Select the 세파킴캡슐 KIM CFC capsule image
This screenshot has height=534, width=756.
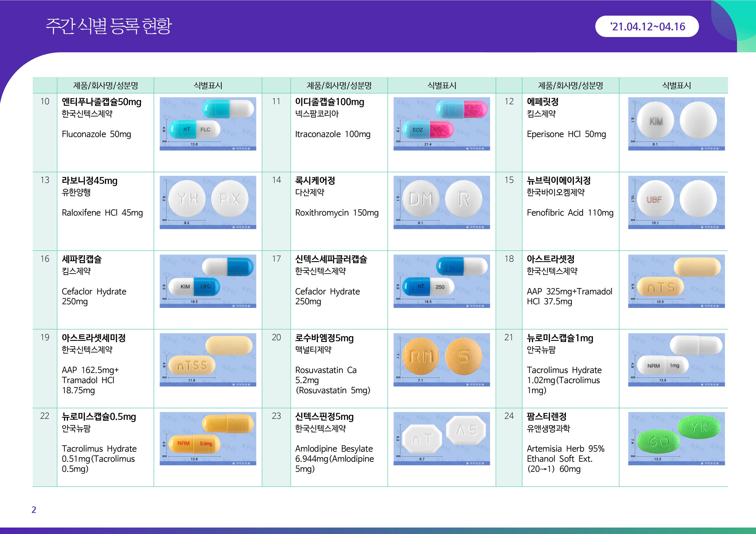tap(208, 281)
